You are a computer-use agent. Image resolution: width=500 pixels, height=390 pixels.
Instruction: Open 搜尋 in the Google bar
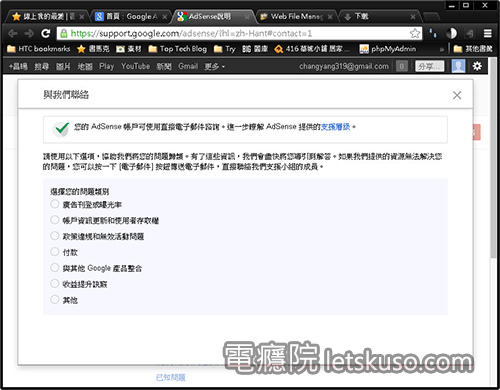pos(42,66)
